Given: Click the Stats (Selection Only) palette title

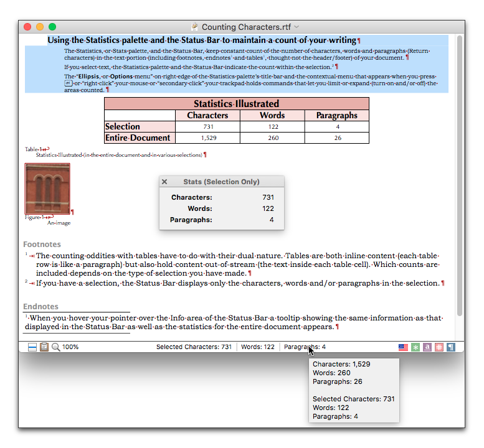Looking at the screenshot, I should pos(221,182).
